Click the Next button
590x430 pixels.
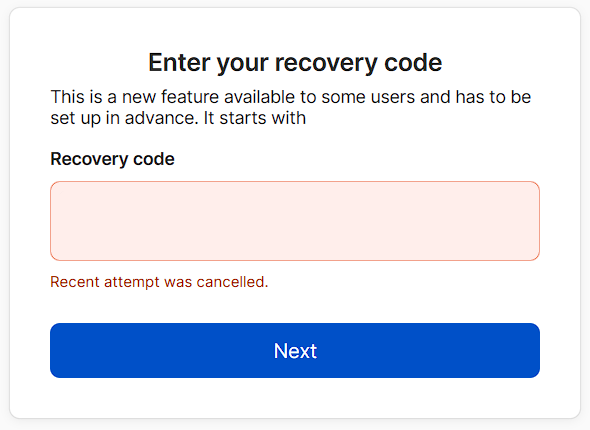tap(295, 350)
